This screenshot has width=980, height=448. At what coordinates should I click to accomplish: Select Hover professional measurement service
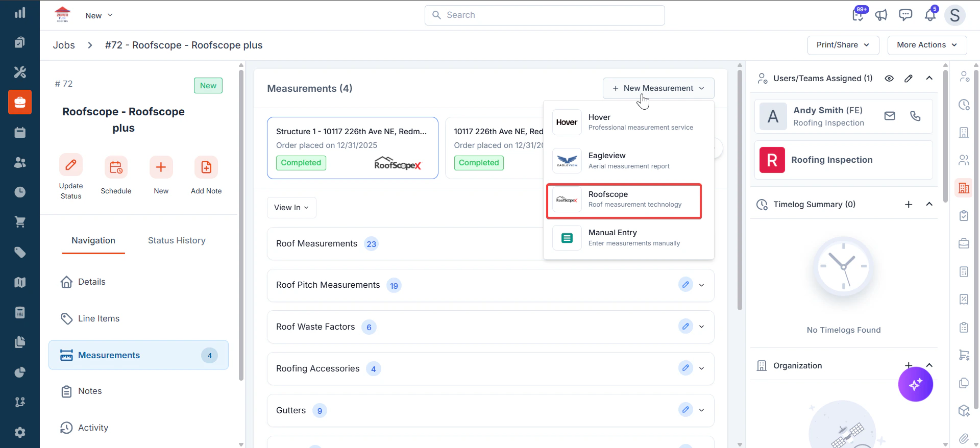pyautogui.click(x=629, y=122)
